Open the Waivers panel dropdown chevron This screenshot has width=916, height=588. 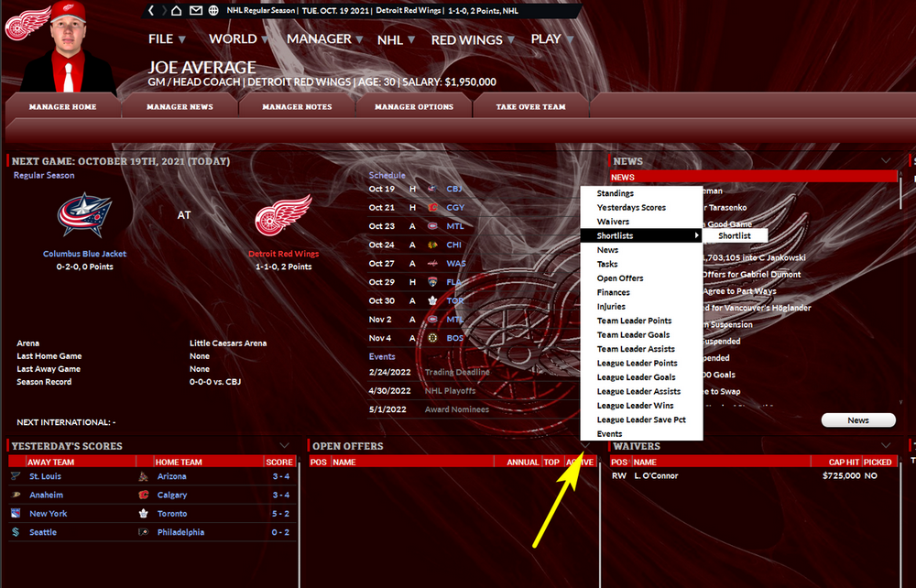tap(886, 446)
